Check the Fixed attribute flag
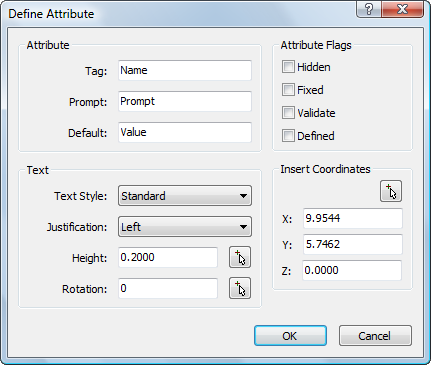Viewport: 431px width, 365px height. tap(288, 90)
